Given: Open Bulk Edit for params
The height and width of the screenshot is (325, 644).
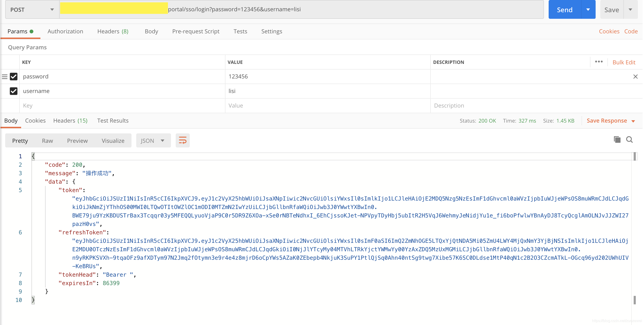Looking at the screenshot, I should click(624, 62).
